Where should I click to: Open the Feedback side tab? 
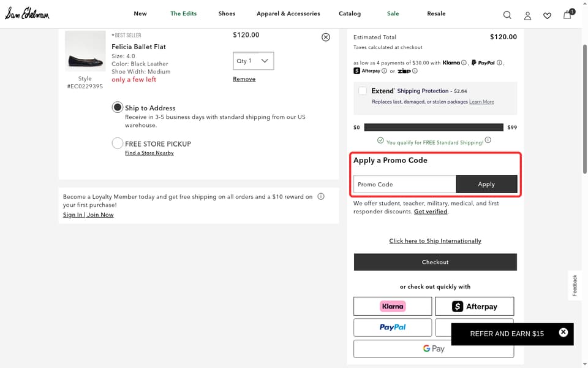(575, 285)
